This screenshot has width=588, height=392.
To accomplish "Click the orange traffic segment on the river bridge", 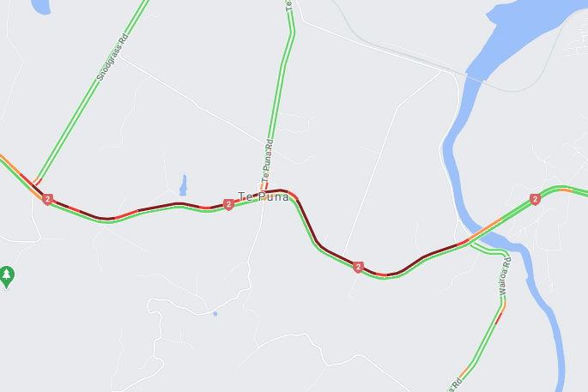I will coord(486,228).
